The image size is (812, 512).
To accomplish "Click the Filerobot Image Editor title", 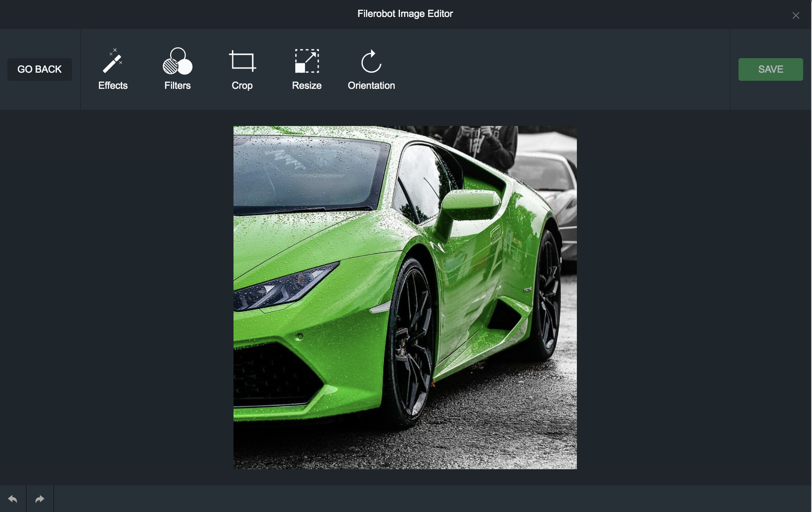I will (405, 14).
